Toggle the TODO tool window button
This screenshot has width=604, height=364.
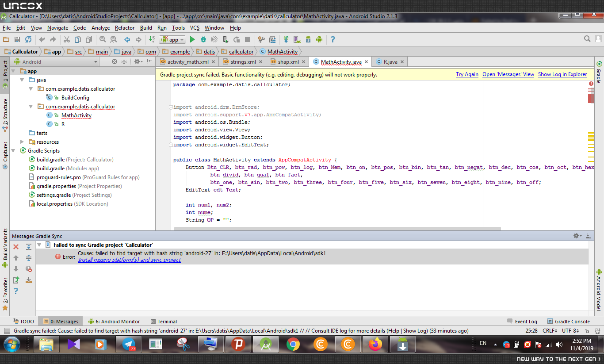(x=23, y=322)
